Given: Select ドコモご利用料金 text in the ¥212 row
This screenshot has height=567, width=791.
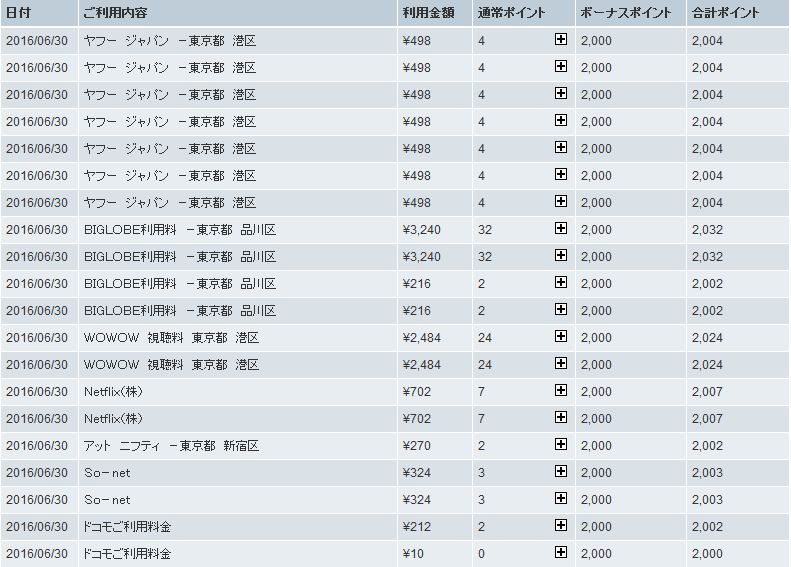Looking at the screenshot, I should tap(128, 527).
